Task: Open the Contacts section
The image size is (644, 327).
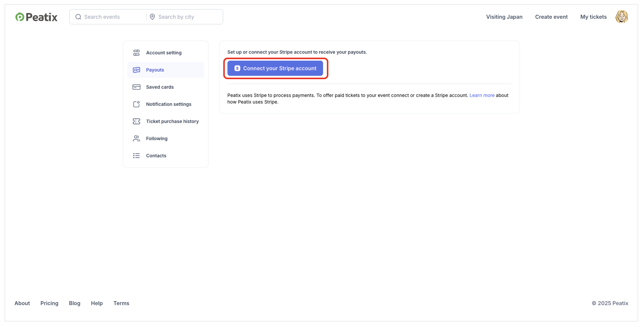Action: point(166,156)
